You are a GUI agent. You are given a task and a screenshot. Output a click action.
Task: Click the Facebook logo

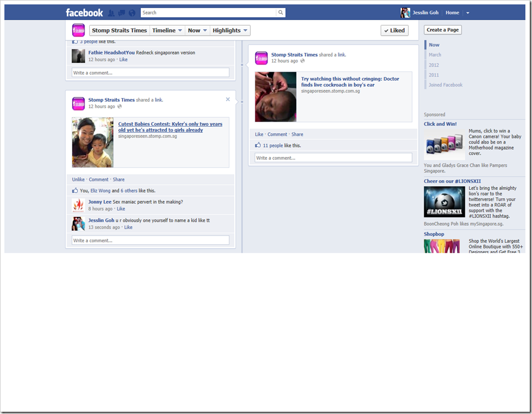pos(84,13)
